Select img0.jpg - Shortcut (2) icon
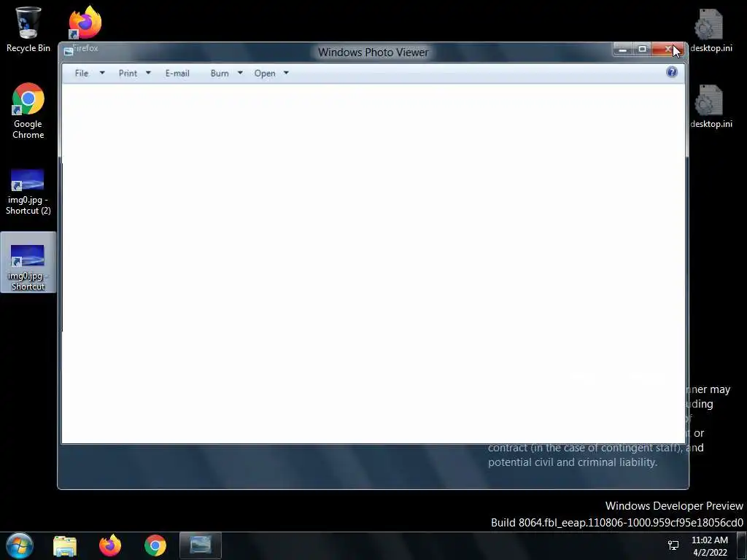This screenshot has height=560, width=747. [28, 192]
